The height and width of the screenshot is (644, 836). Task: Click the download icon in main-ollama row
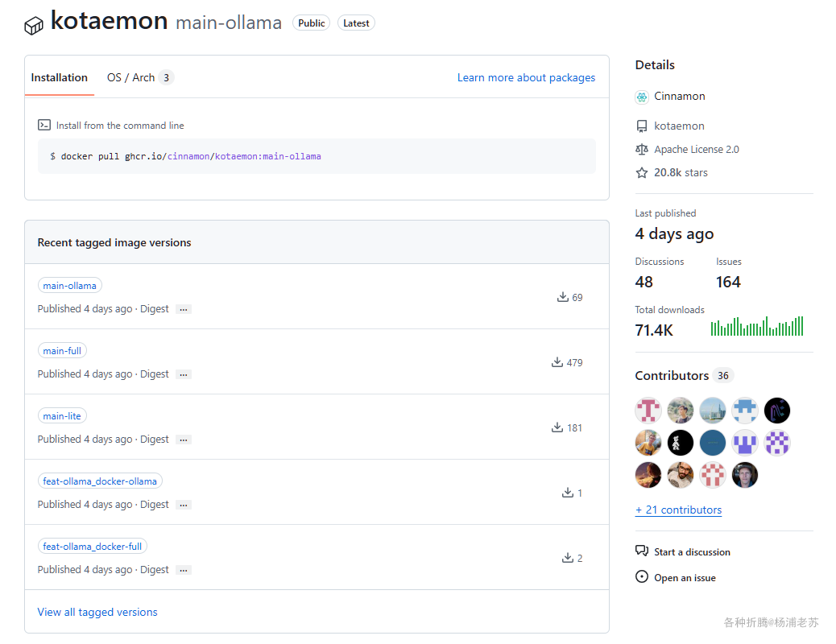[x=562, y=297]
